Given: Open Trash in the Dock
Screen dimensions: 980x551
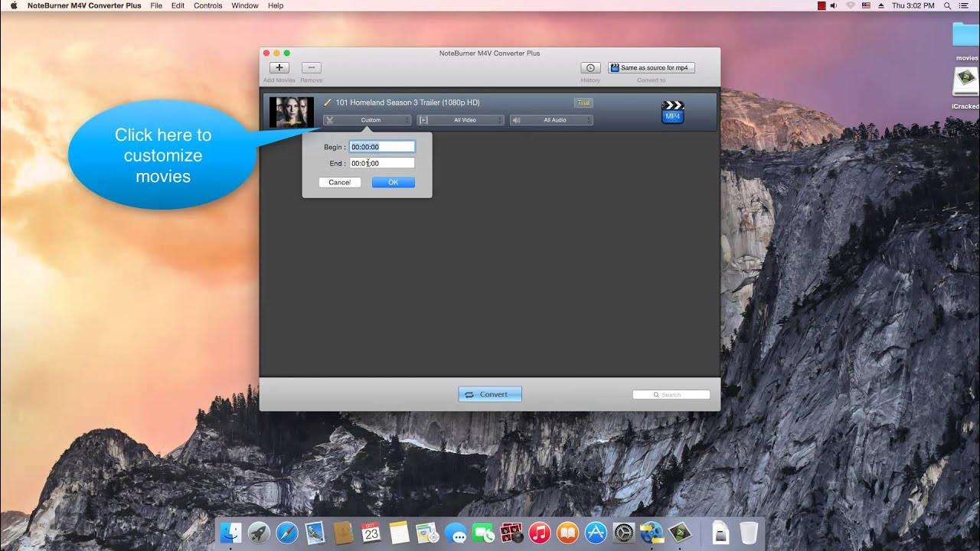Looking at the screenshot, I should (749, 532).
